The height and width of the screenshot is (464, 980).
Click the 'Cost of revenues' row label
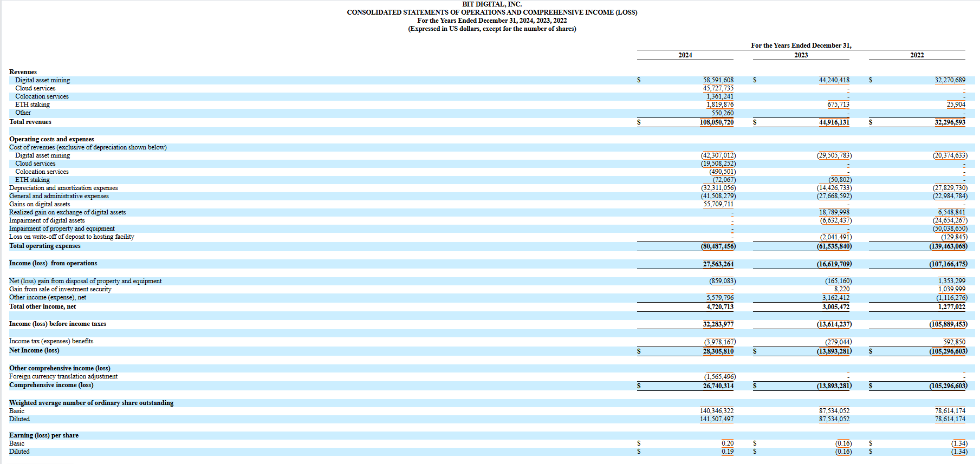click(88, 147)
